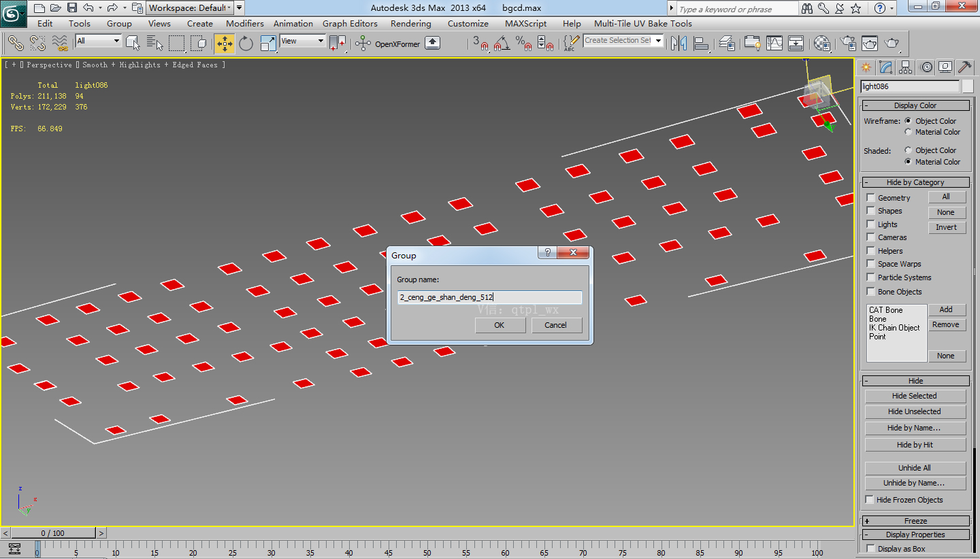Activate the Select Object tool
Viewport: 980px width, 559px height.
point(133,44)
